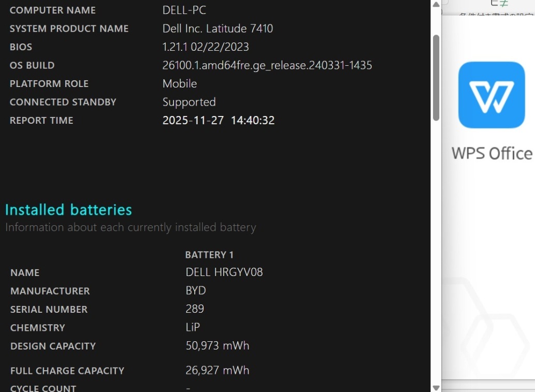Image resolution: width=535 pixels, height=392 pixels.
Task: Click the MANUFACTURER label
Action: click(50, 291)
